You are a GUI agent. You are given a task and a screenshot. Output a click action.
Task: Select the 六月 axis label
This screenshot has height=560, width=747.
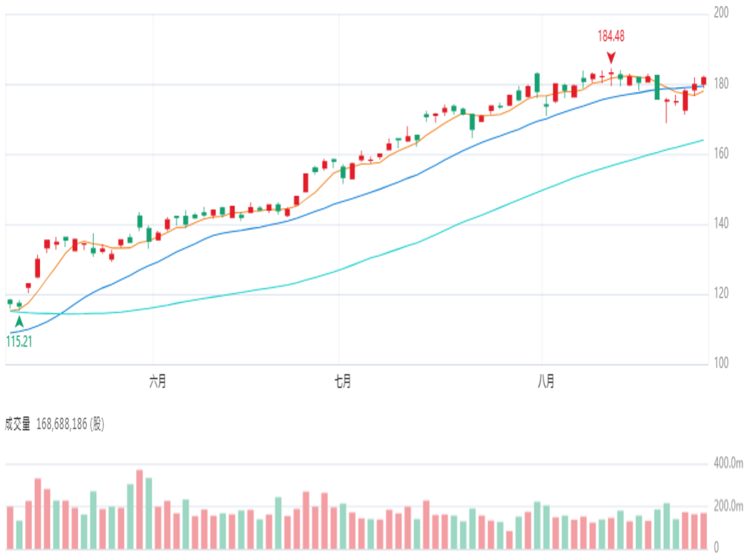pyautogui.click(x=158, y=381)
